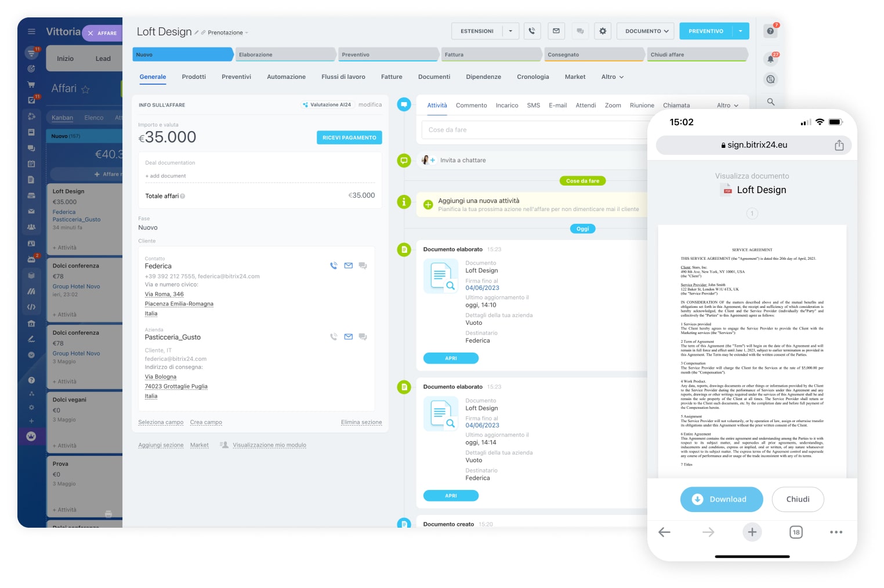
Task: Switch to the Prodotti tab
Action: pos(194,77)
